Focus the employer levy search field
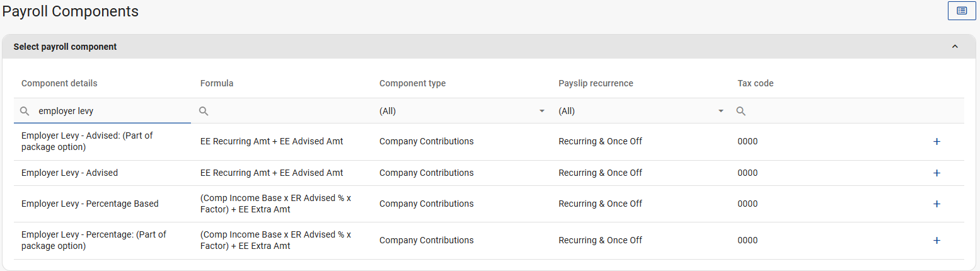Image resolution: width=980 pixels, height=271 pixels. point(107,111)
